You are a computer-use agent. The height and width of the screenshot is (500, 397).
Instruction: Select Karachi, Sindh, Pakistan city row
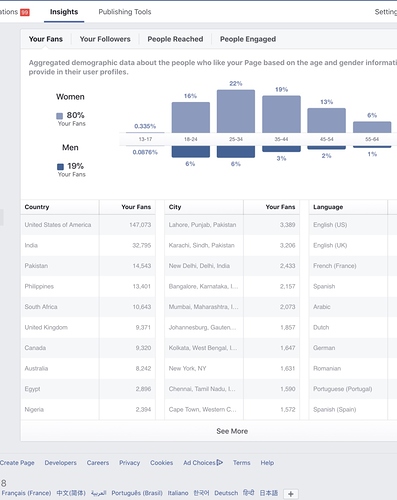[232, 245]
